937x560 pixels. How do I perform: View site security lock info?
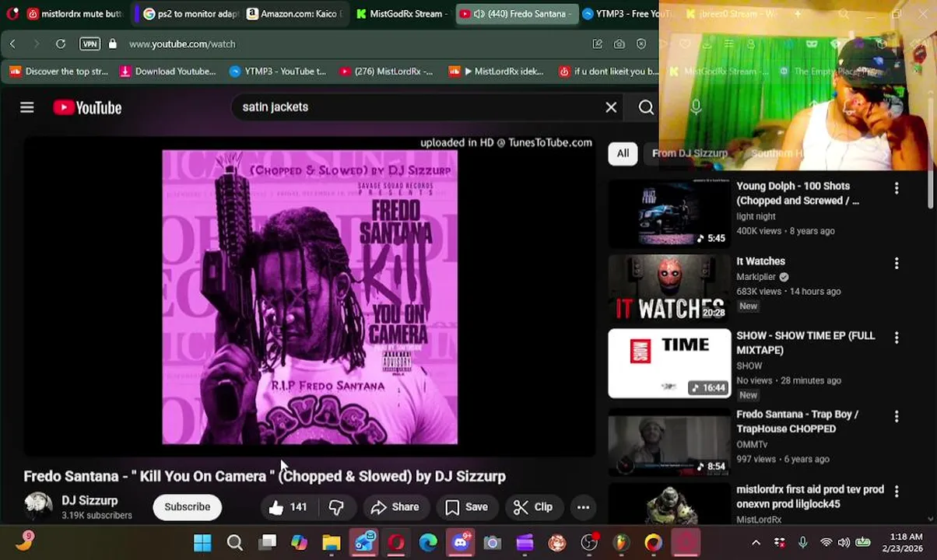pyautogui.click(x=113, y=44)
